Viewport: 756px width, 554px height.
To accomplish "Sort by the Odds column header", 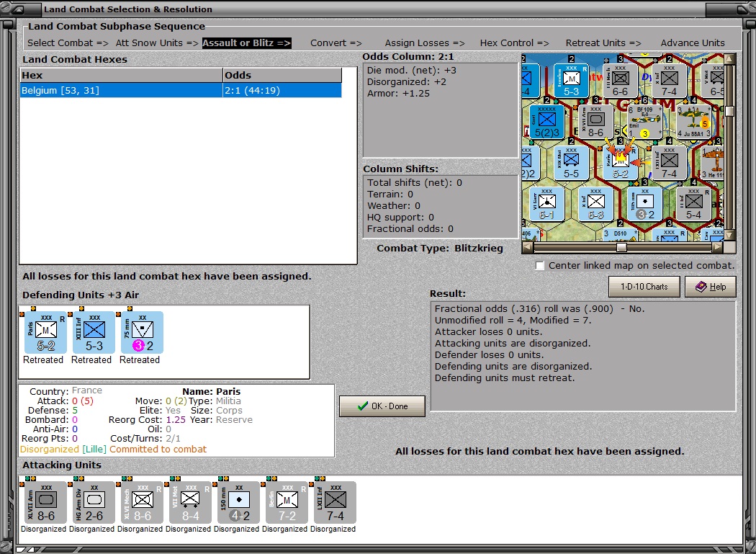I will pos(282,75).
